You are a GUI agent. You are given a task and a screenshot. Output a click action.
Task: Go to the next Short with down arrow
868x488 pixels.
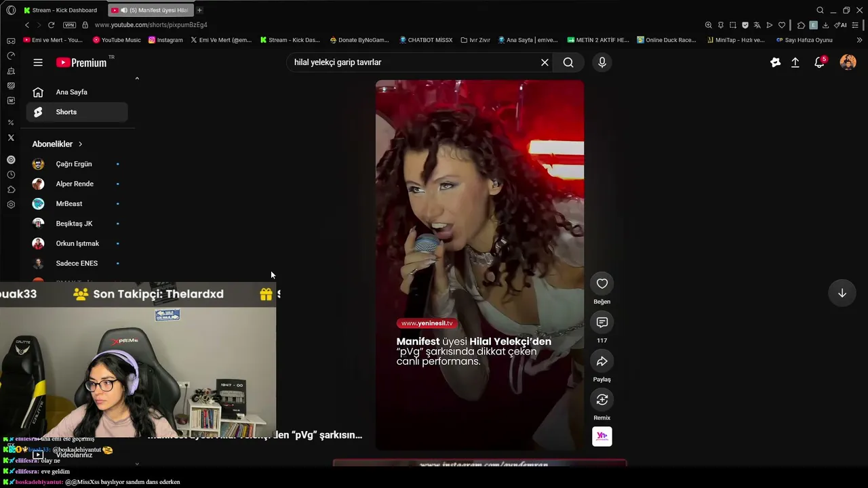point(842,293)
